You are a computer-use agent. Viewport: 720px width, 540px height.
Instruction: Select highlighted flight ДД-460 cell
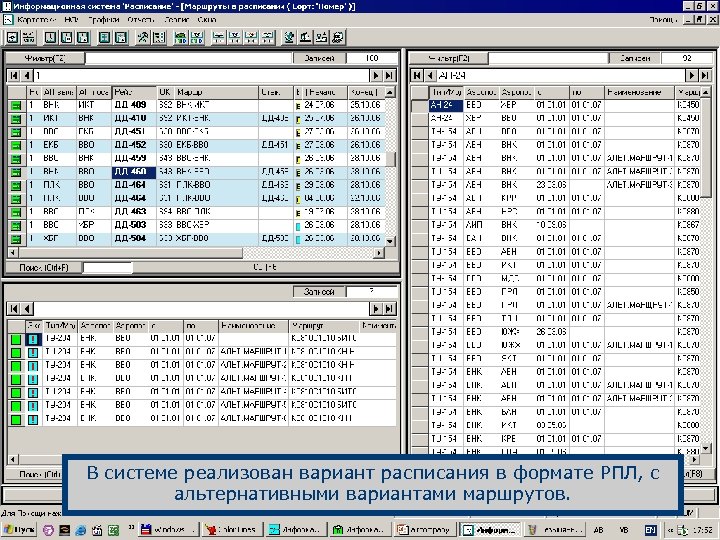tap(134, 172)
